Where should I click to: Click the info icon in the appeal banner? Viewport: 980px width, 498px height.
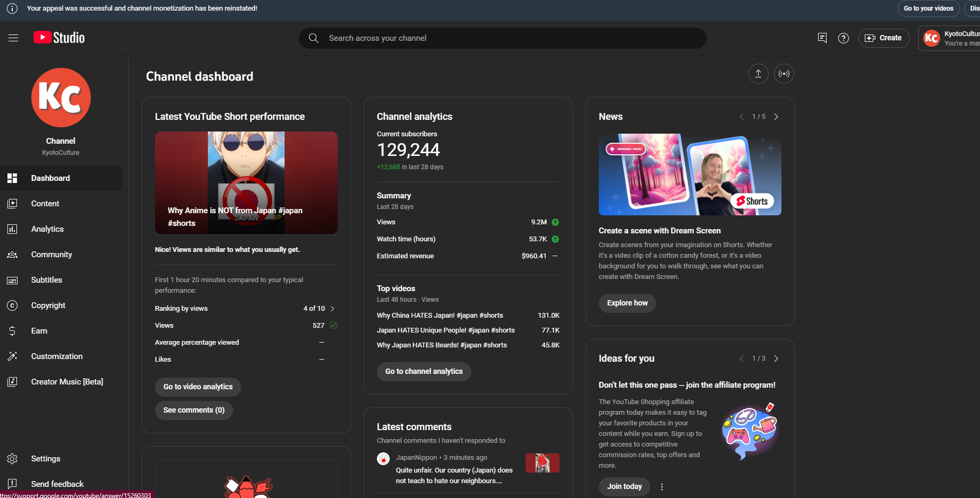click(x=12, y=8)
